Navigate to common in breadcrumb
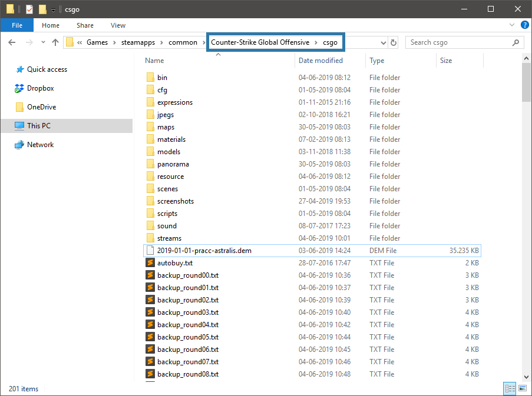This screenshot has height=396, width=532. (183, 42)
